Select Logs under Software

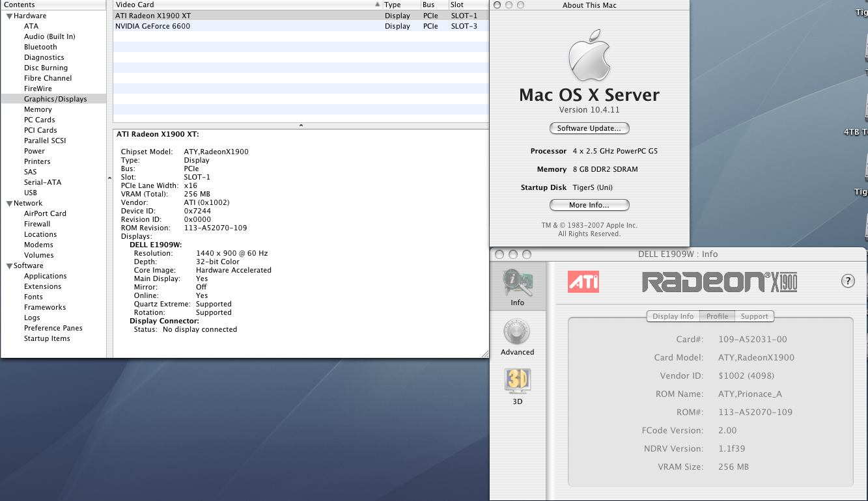point(32,318)
